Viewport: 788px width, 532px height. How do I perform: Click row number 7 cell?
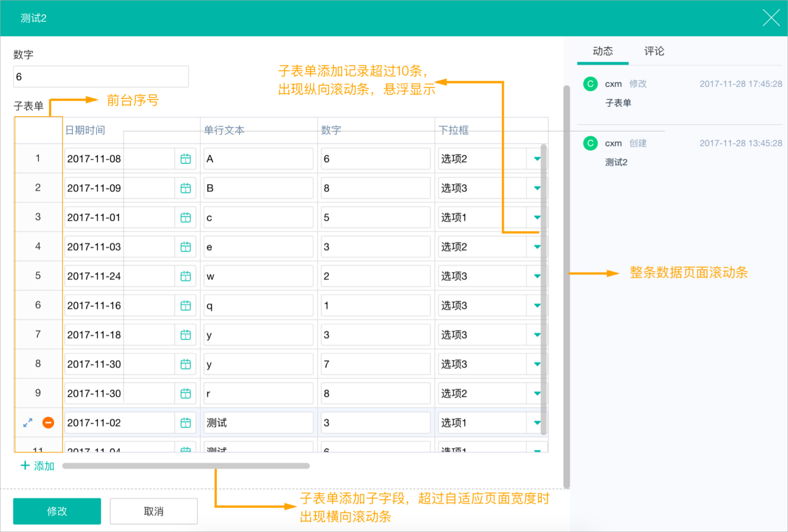pyautogui.click(x=38, y=335)
